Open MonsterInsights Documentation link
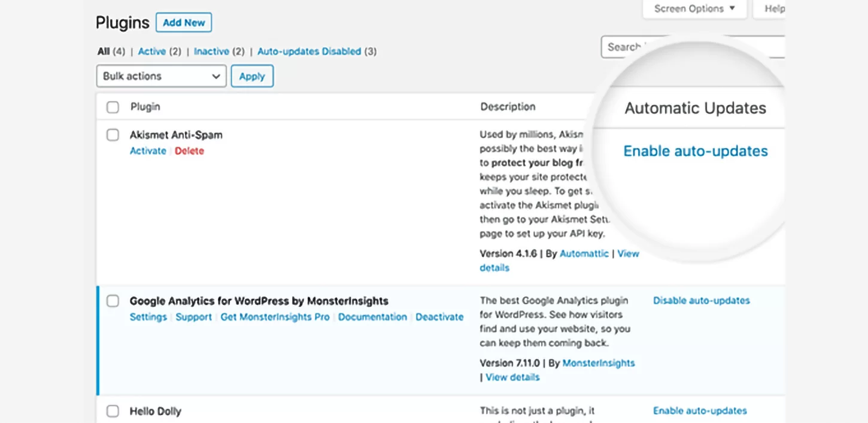This screenshot has width=868, height=423. [372, 317]
